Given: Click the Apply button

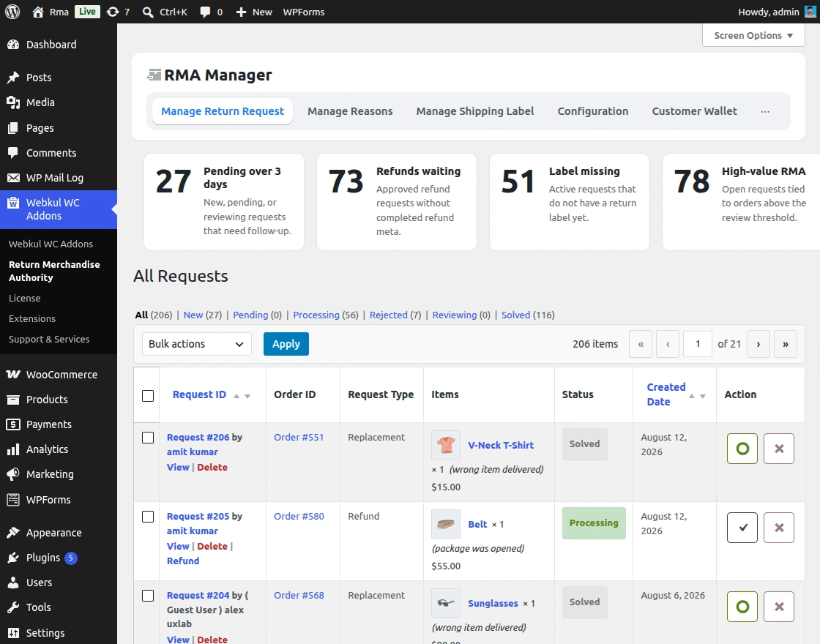Looking at the screenshot, I should coord(286,344).
